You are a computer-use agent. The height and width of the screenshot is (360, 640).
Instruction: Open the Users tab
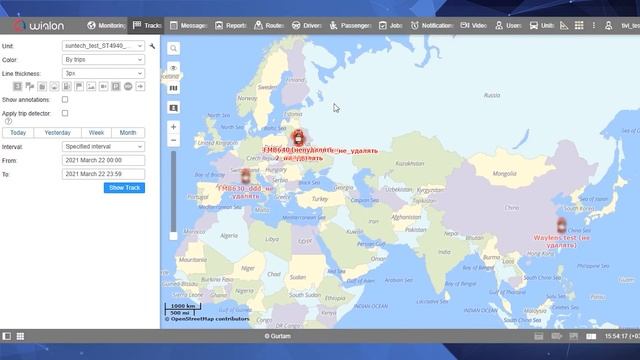click(x=508, y=25)
